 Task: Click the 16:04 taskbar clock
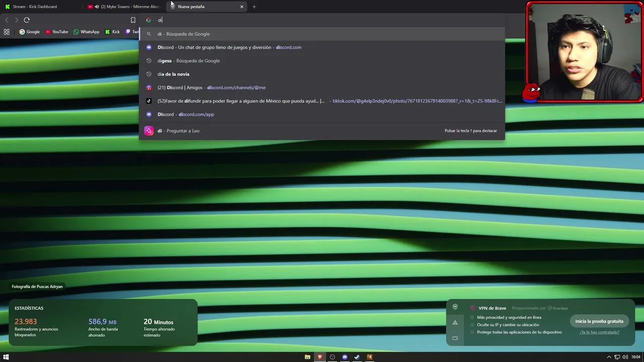[636, 357]
